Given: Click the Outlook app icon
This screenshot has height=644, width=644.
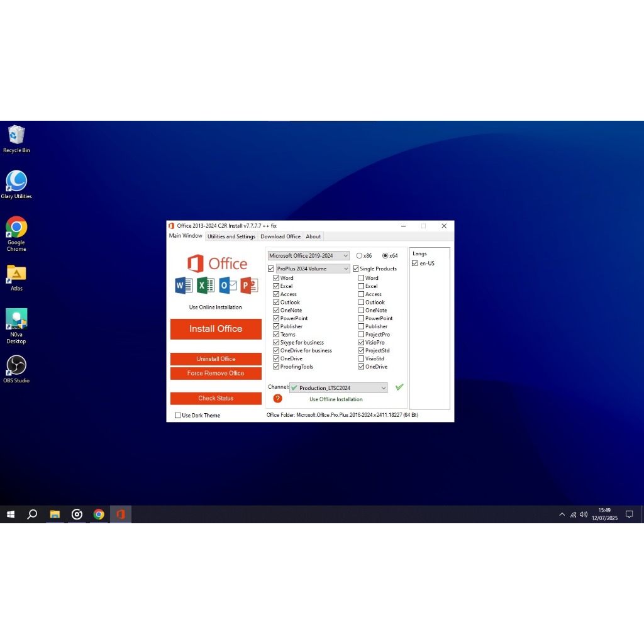Looking at the screenshot, I should tap(228, 286).
